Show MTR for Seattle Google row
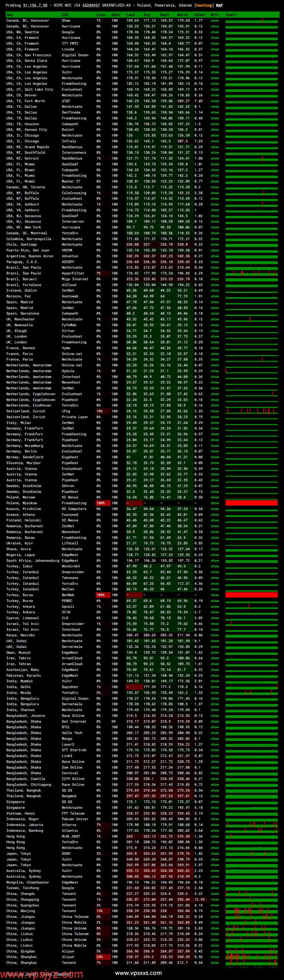284x980 pixels. (x=215, y=32)
